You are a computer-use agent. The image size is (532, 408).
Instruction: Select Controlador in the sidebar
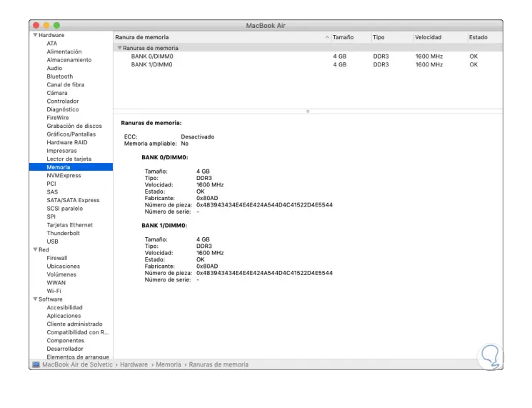(63, 101)
